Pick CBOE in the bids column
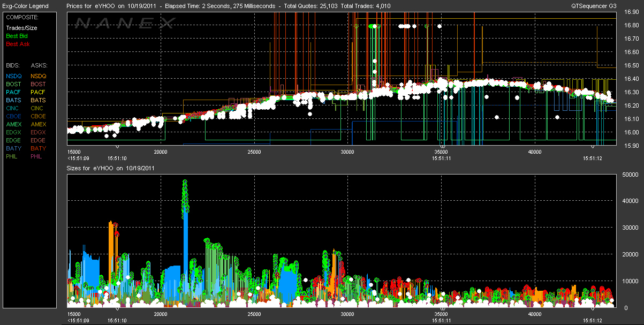 click(14, 116)
